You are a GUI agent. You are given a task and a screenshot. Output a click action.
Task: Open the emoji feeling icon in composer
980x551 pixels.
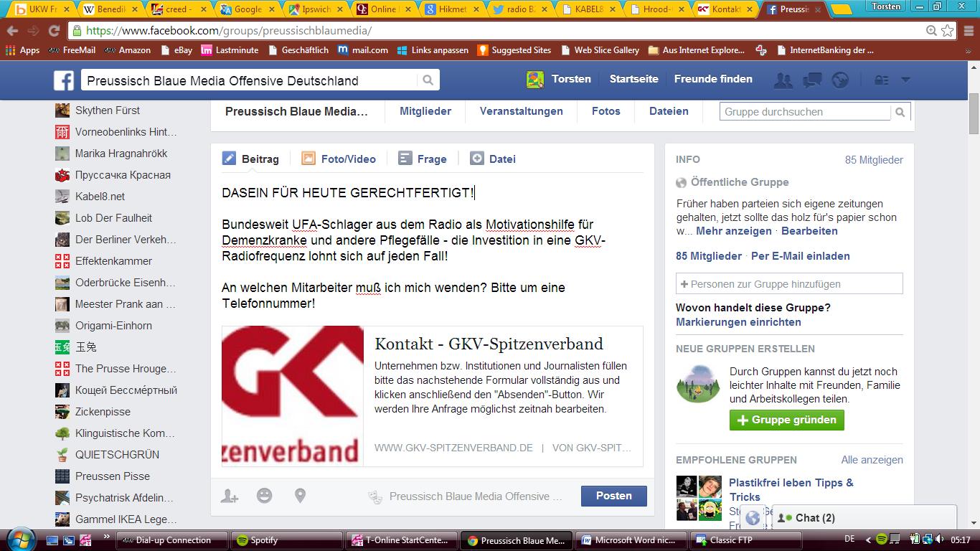pos(265,496)
